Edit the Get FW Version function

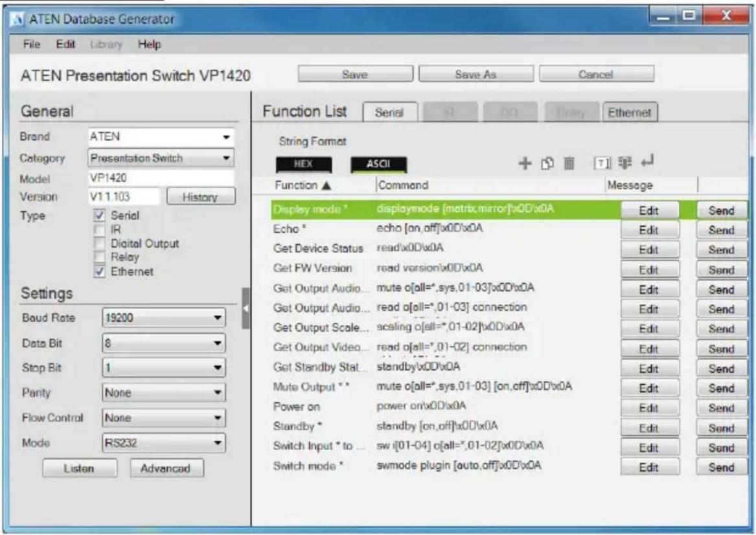tap(650, 270)
